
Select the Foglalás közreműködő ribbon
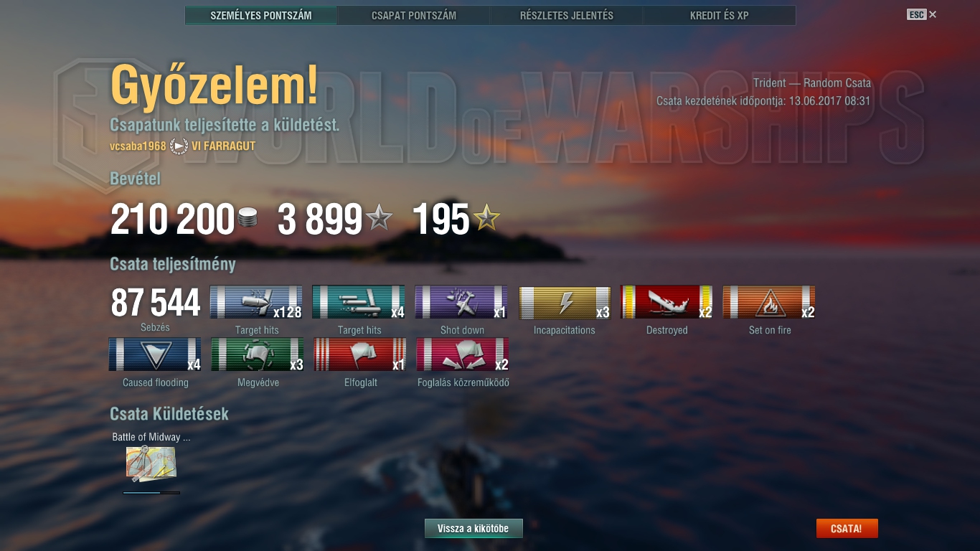tap(463, 354)
